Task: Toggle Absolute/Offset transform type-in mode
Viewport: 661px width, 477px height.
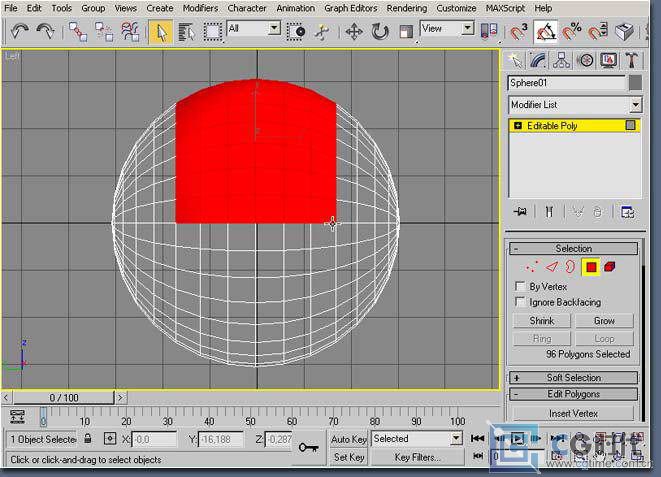Action: (x=110, y=439)
